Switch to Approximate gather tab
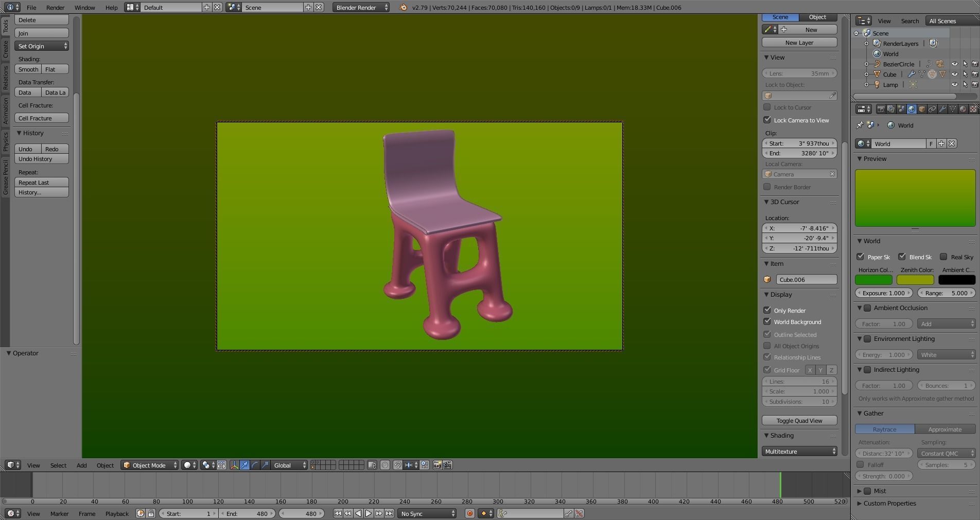Screen dimensions: 980x520 tap(945, 429)
